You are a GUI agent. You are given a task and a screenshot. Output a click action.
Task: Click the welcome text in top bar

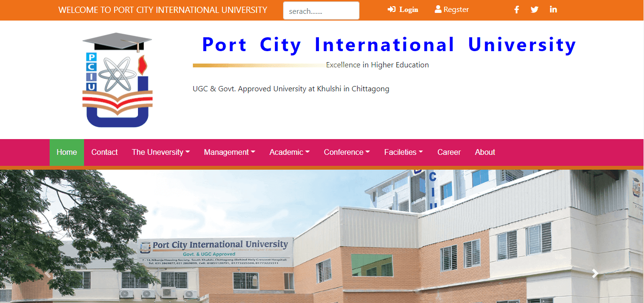[163, 10]
